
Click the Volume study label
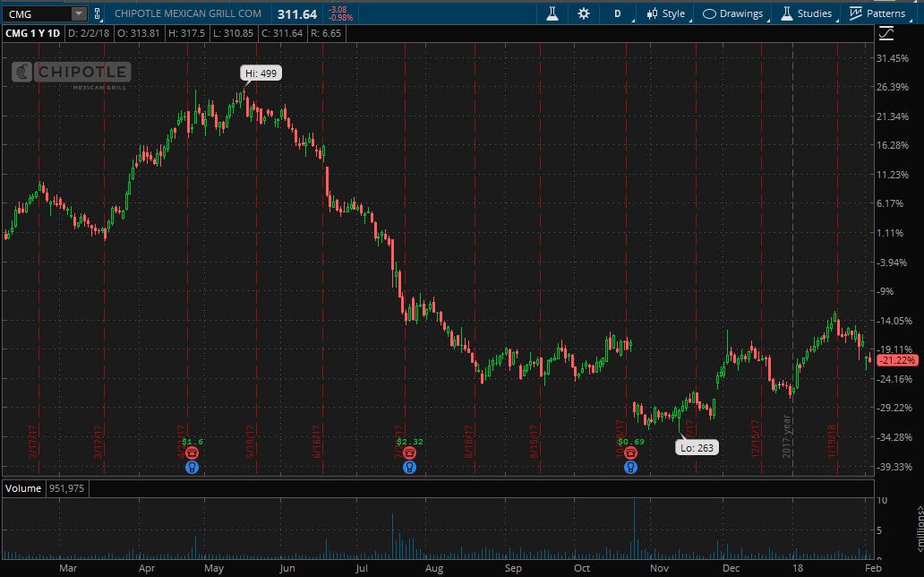(x=23, y=488)
